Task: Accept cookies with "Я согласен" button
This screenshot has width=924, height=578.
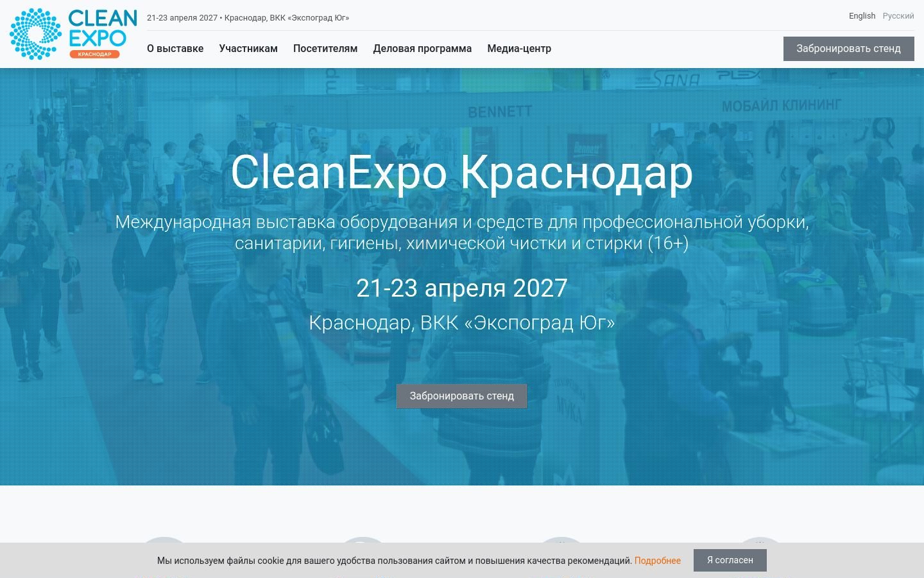Action: [x=730, y=560]
